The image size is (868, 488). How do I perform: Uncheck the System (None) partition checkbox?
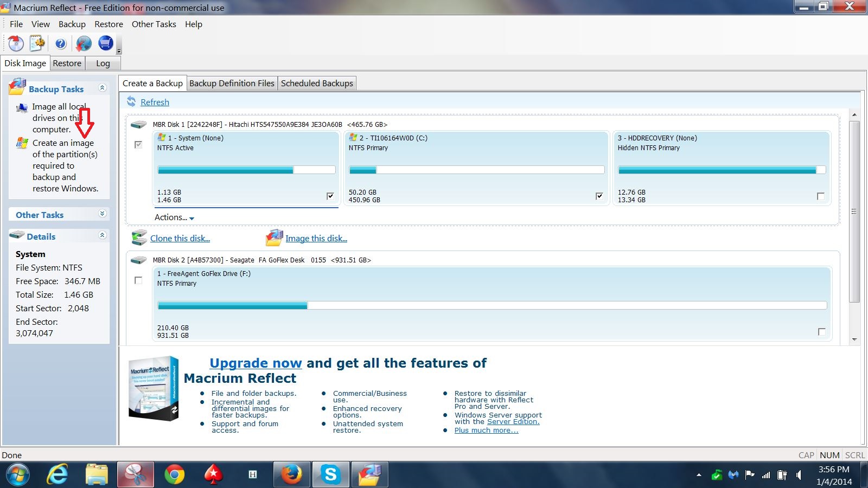[330, 196]
